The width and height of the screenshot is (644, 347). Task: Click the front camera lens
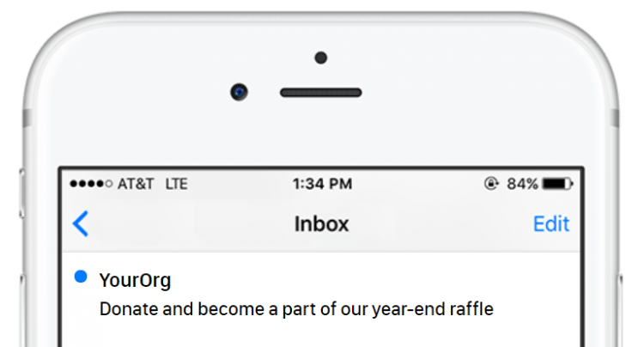point(240,91)
